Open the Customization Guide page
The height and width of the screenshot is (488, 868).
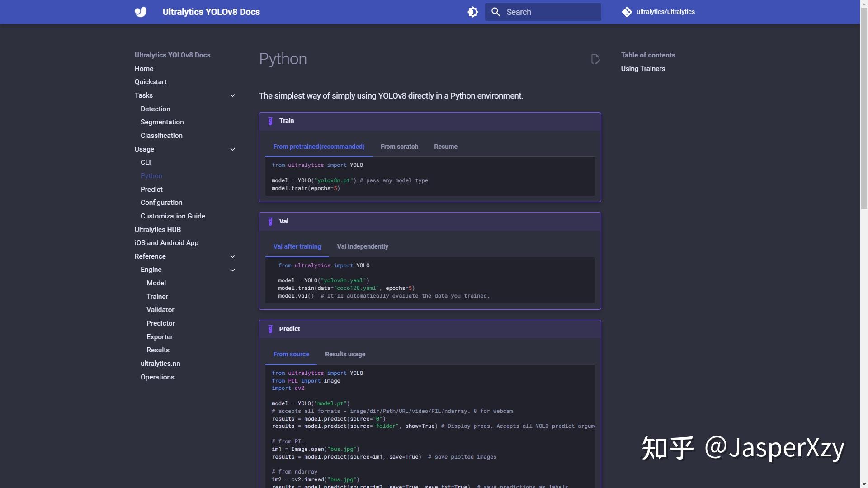pyautogui.click(x=173, y=216)
